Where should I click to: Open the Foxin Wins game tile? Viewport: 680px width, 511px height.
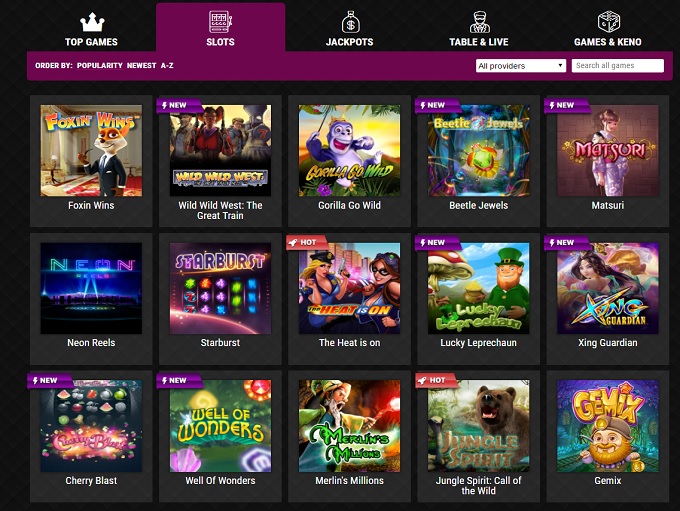(91, 161)
